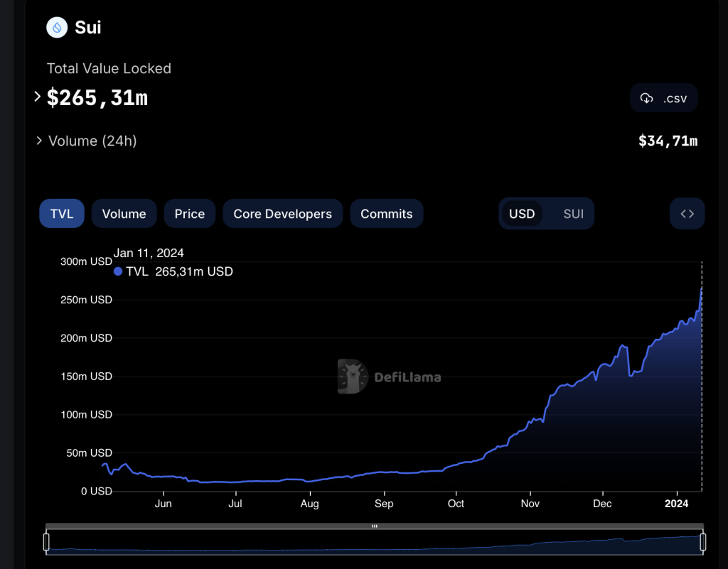
Task: Click the DefiLlama watermark logo in chart
Action: (353, 376)
